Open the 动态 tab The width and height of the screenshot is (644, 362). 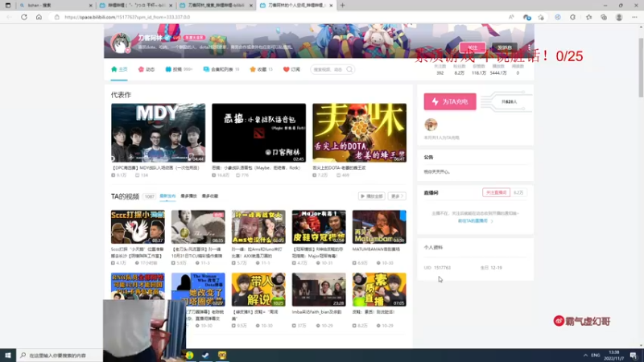coord(147,69)
